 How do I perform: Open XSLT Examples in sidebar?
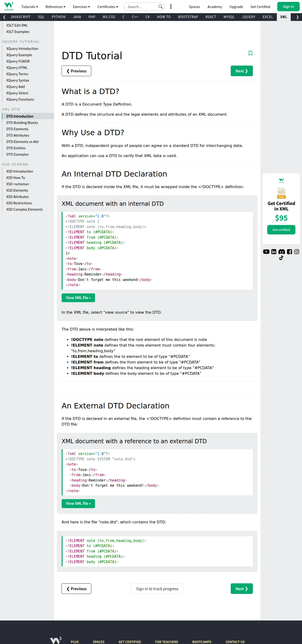click(x=28, y=32)
